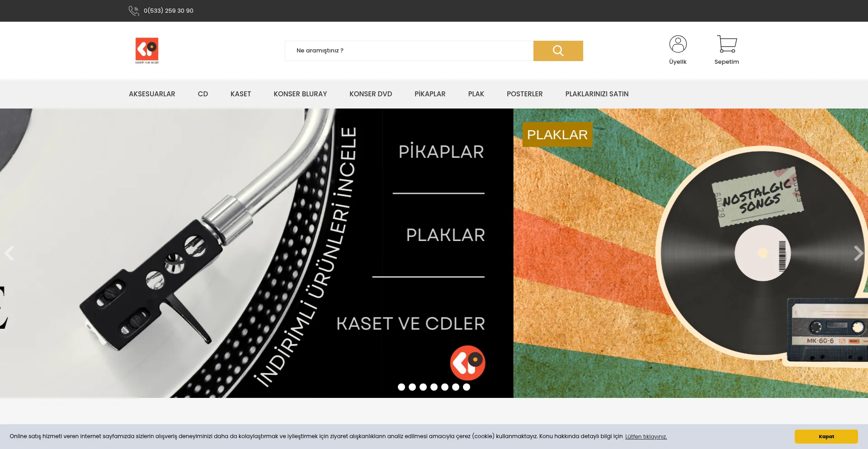Click the KASET VE CDLER banner text
The width and height of the screenshot is (868, 449).
tap(410, 324)
